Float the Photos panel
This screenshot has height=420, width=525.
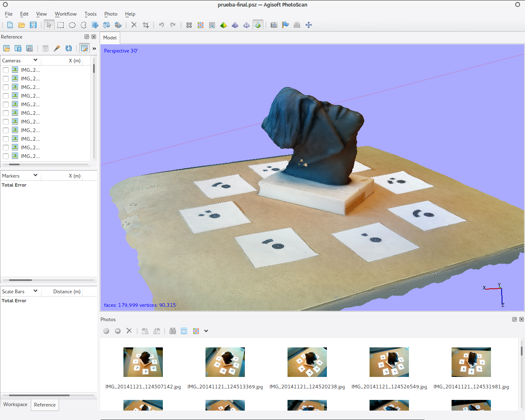click(514, 320)
